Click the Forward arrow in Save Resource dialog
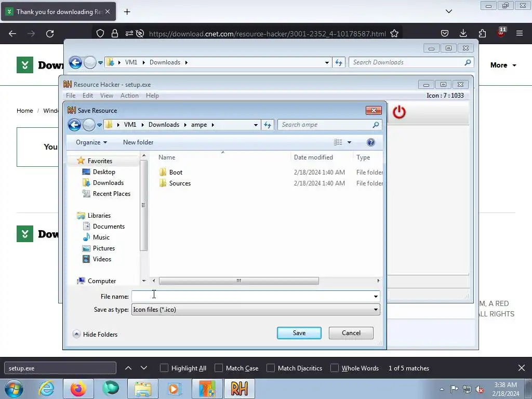Image resolution: width=532 pixels, height=399 pixels. pyautogui.click(x=89, y=125)
